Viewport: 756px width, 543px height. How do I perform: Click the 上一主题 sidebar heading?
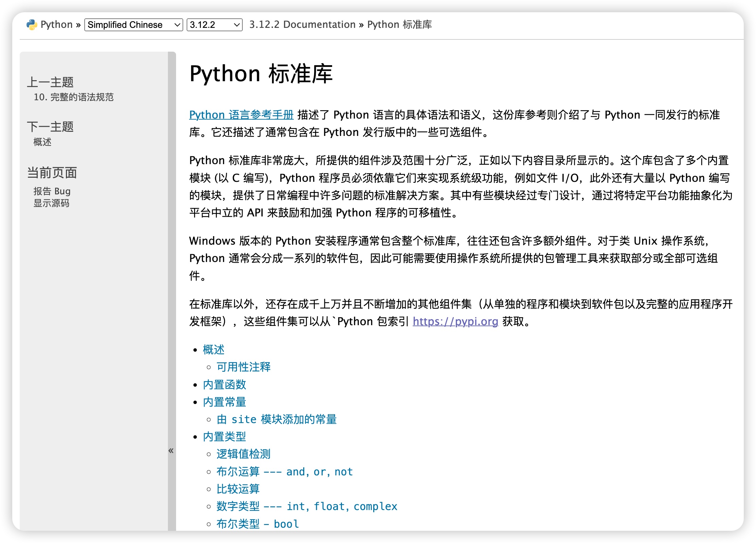tap(50, 82)
